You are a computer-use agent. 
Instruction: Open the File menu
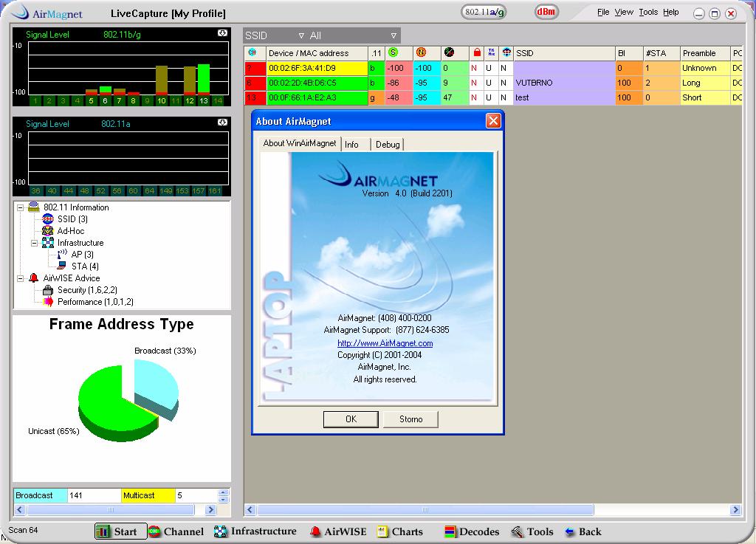point(603,12)
